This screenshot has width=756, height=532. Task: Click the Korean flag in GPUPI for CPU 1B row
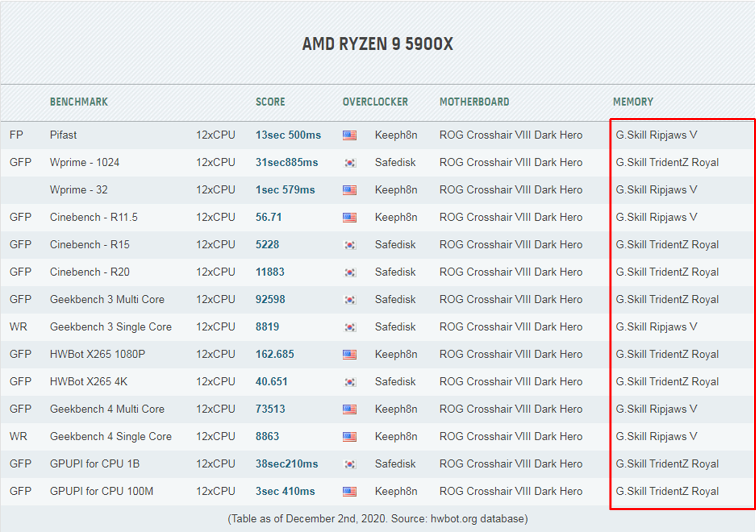click(349, 464)
